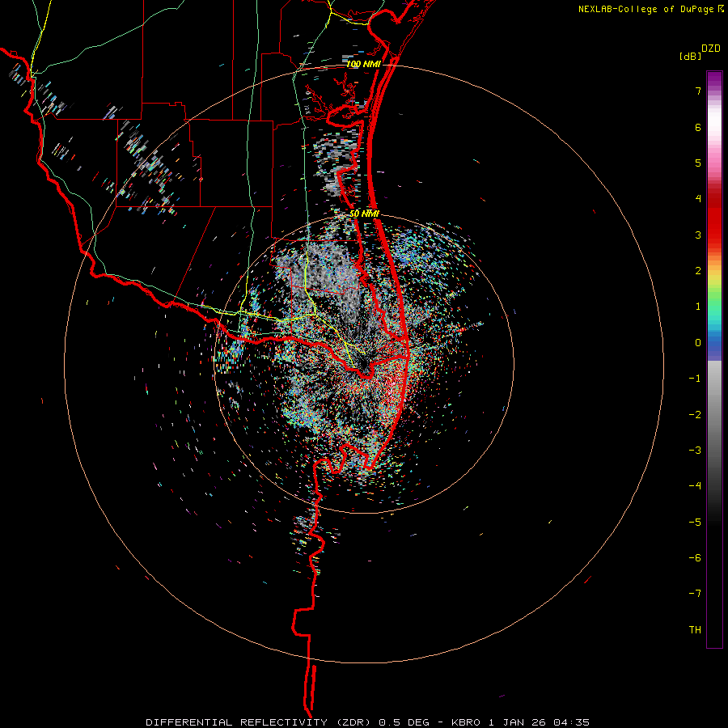
Task: Click the '-6' value on the color scale
Action: (695, 558)
